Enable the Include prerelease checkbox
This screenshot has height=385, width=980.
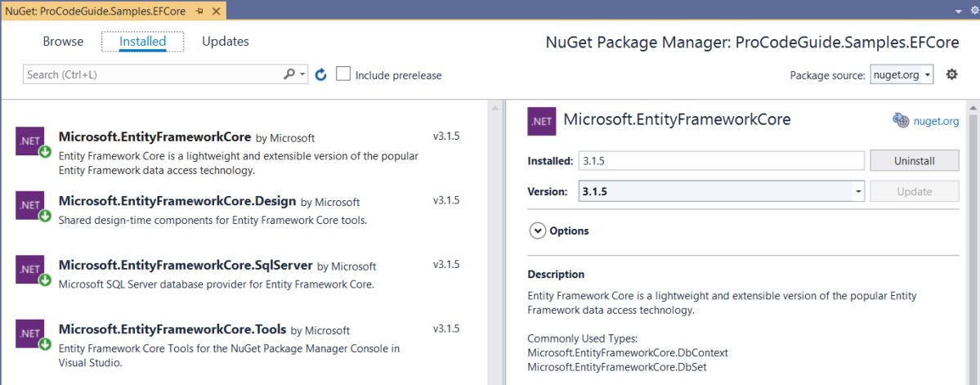coord(344,74)
